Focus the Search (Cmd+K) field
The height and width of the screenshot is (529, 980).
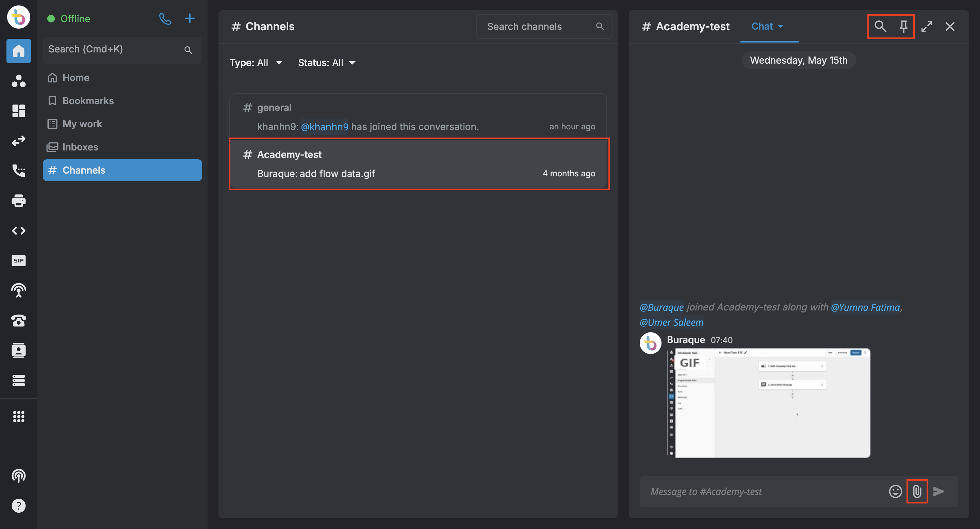122,50
